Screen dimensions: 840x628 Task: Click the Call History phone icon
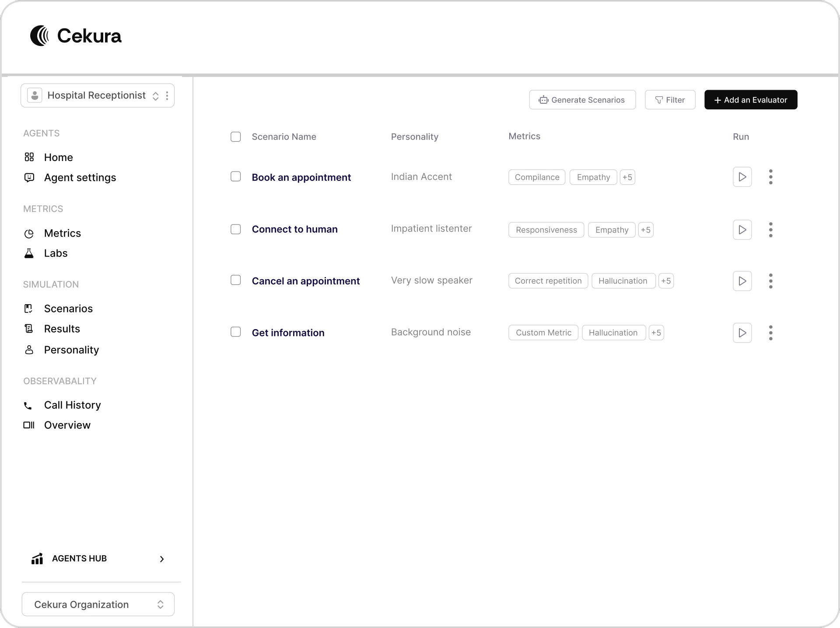click(28, 405)
